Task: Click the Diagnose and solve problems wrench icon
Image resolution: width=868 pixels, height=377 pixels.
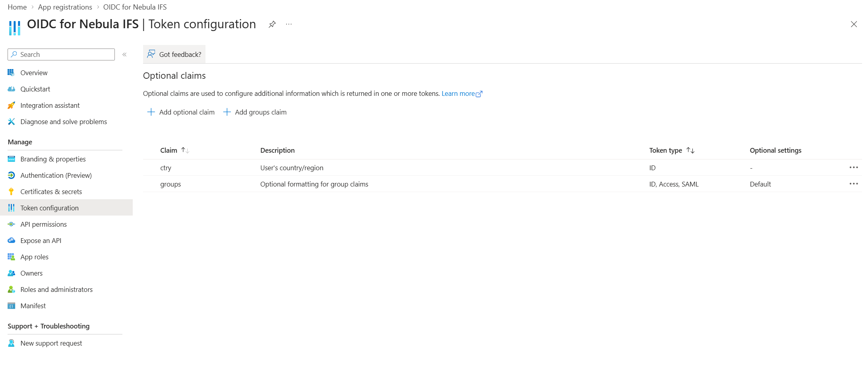Action: [x=11, y=122]
